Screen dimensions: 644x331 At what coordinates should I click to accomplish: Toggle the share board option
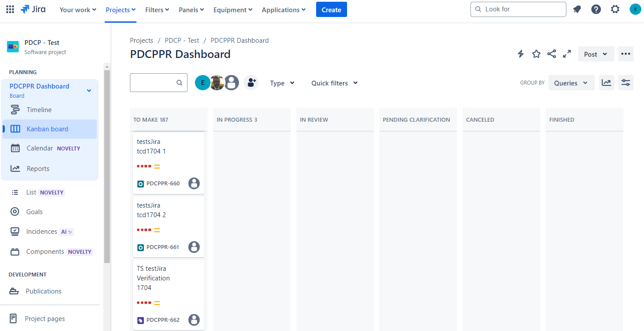(551, 54)
